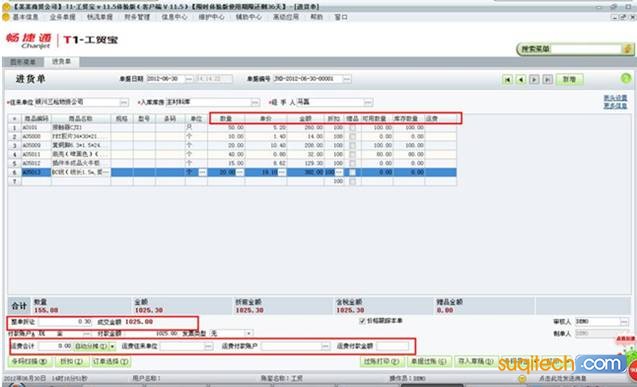Open lookup button for 入库仓库 field
Screen dimensions: 637x387
coord(255,102)
